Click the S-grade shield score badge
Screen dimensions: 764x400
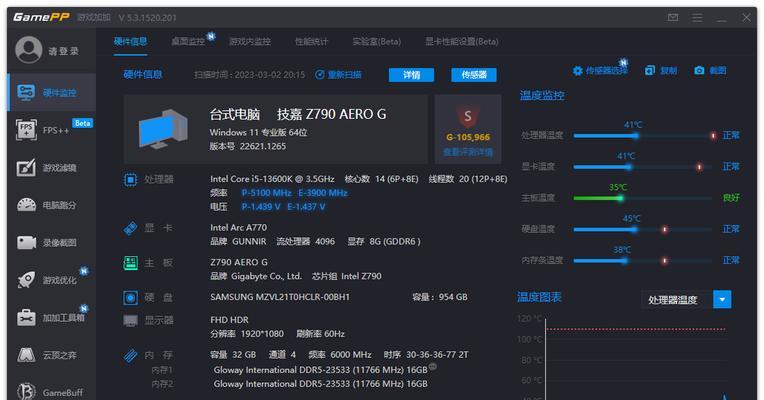point(468,116)
